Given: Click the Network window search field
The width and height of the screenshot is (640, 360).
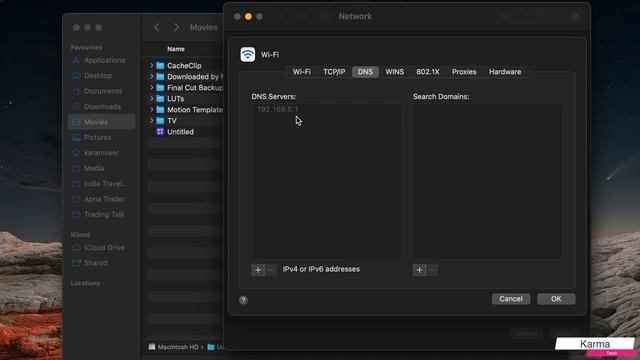Looking at the screenshot, I should coord(538,17).
